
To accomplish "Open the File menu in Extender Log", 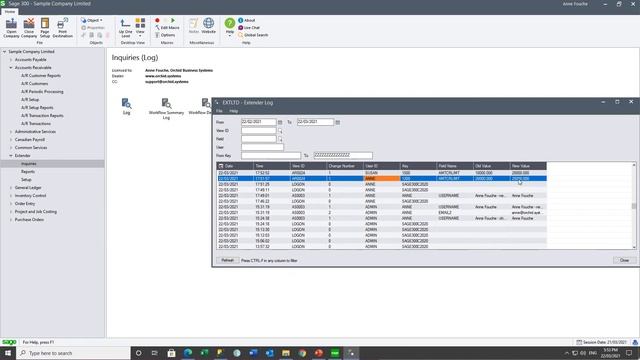I will [x=219, y=111].
